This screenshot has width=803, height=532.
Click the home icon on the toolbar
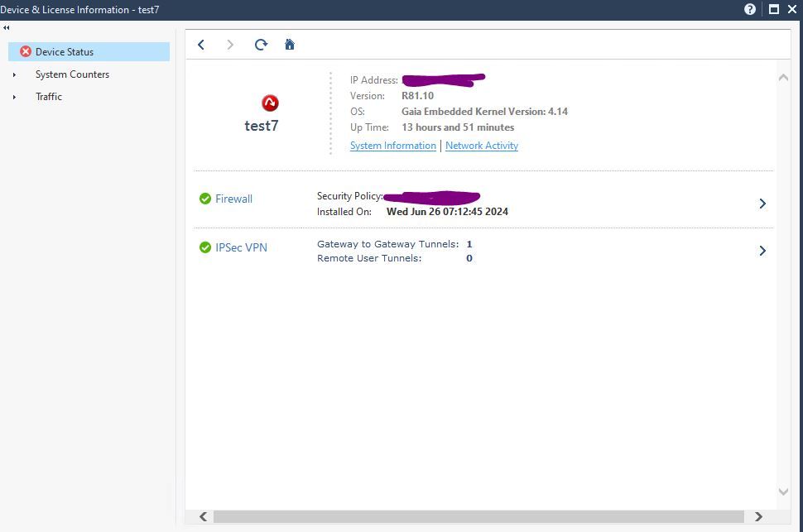pos(289,44)
